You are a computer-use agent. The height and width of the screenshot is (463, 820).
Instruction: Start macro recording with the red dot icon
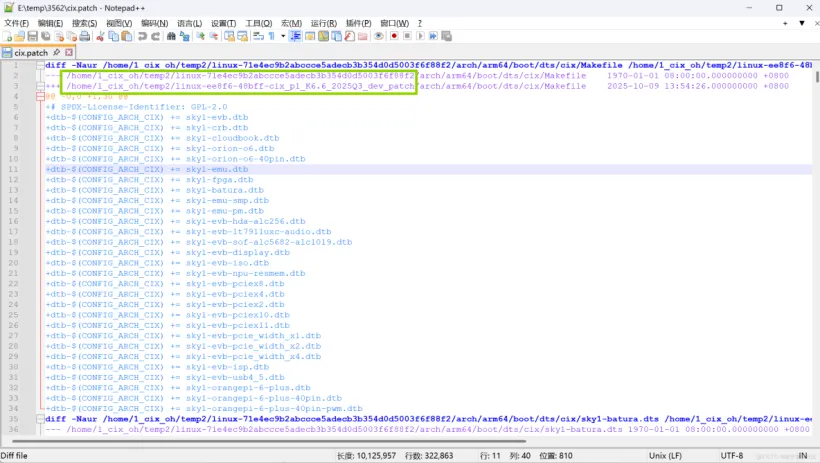pyautogui.click(x=394, y=36)
